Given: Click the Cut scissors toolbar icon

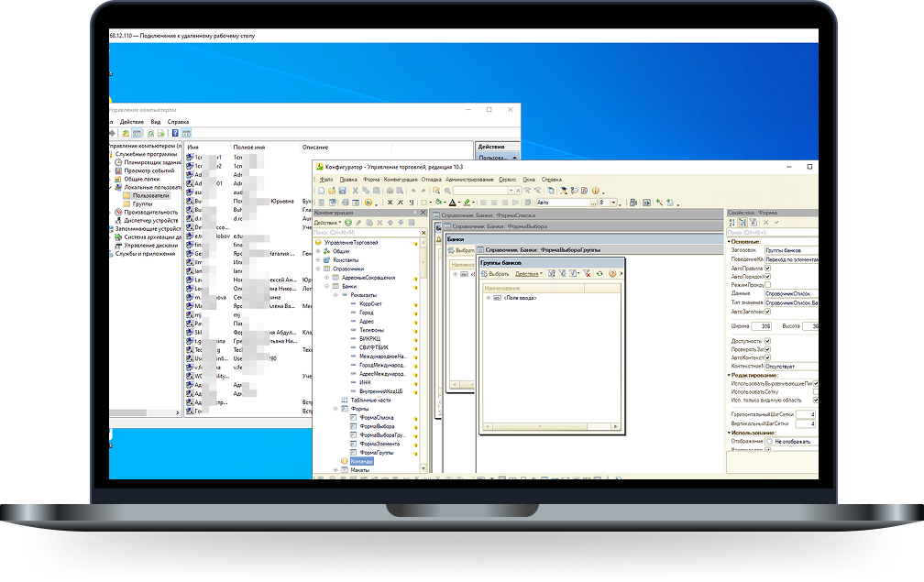Looking at the screenshot, I should [356, 191].
